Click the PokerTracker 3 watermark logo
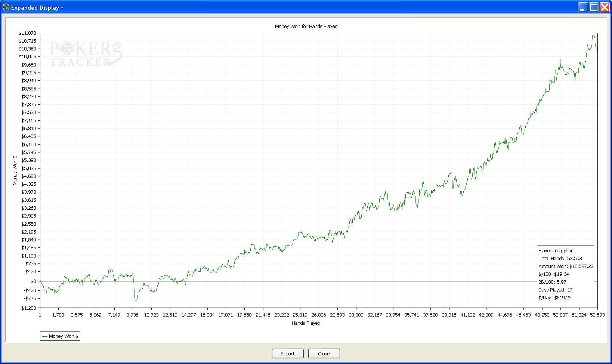 [86, 54]
